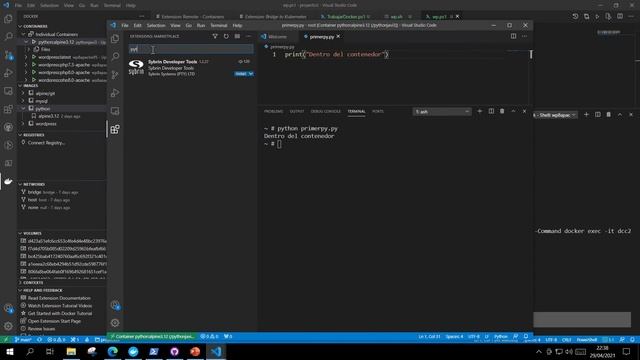Image resolution: width=640 pixels, height=360 pixels.
Task: Refresh the Extensions Marketplace list
Action: click(x=226, y=36)
